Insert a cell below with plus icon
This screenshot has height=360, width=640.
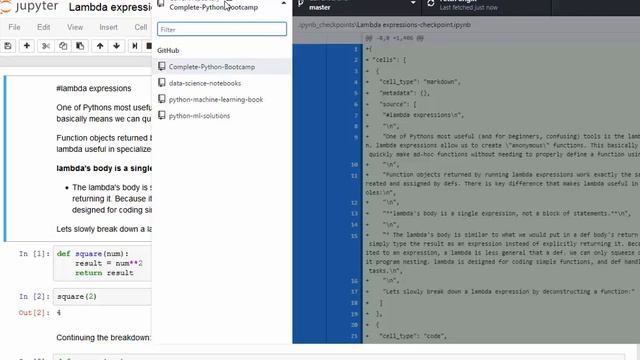(x=27, y=46)
